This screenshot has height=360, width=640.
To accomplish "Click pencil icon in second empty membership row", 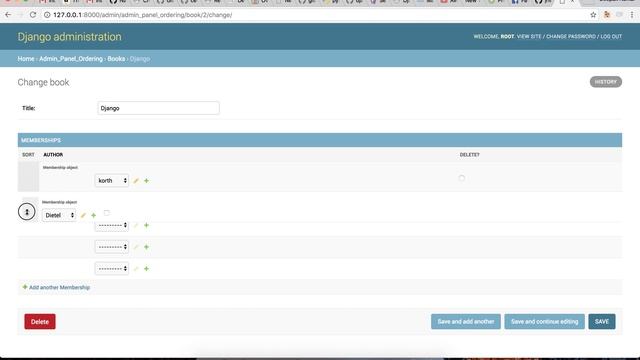I will [136, 247].
